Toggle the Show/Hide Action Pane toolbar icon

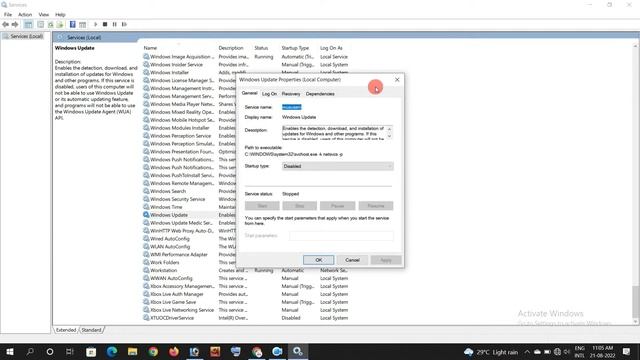82,24
